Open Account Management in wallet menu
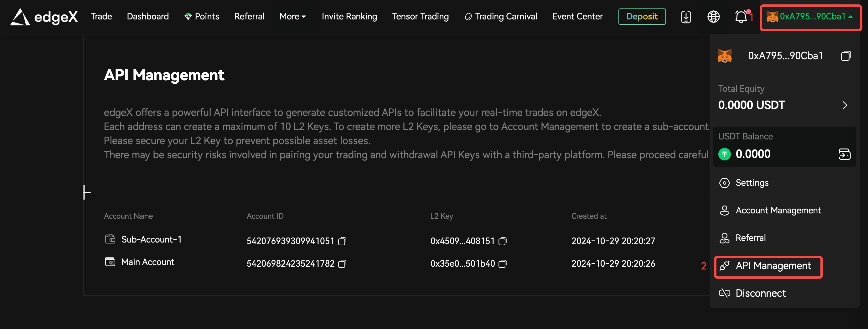The image size is (868, 329). pyautogui.click(x=778, y=211)
